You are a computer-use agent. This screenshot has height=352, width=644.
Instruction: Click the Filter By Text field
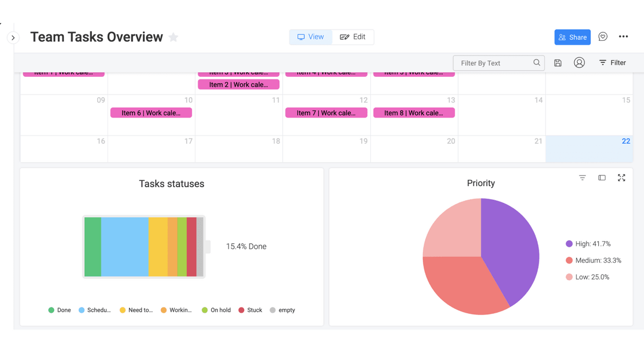pos(494,63)
